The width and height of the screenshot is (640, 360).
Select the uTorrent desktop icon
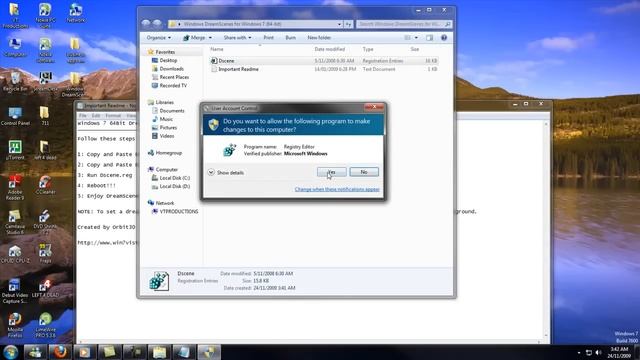(x=15, y=150)
